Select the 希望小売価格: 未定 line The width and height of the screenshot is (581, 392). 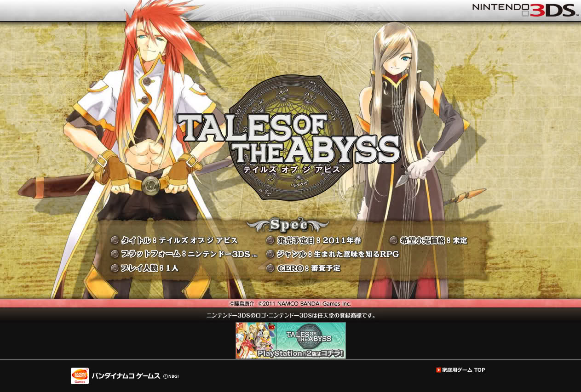(x=428, y=240)
